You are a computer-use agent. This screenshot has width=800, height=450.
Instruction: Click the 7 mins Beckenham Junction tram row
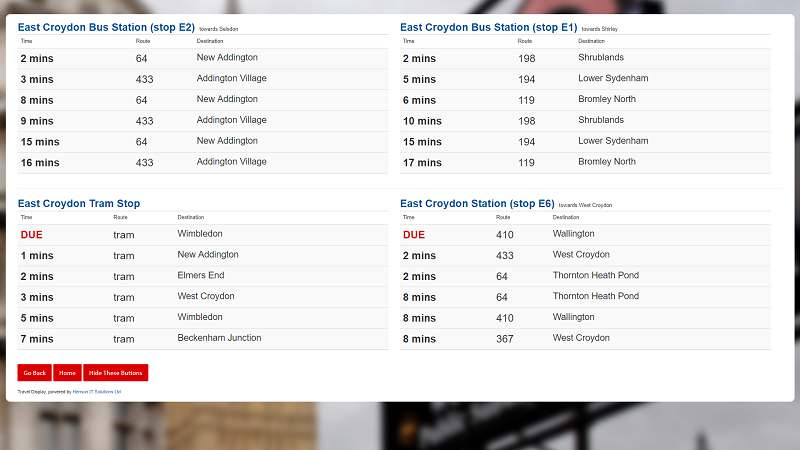200,339
